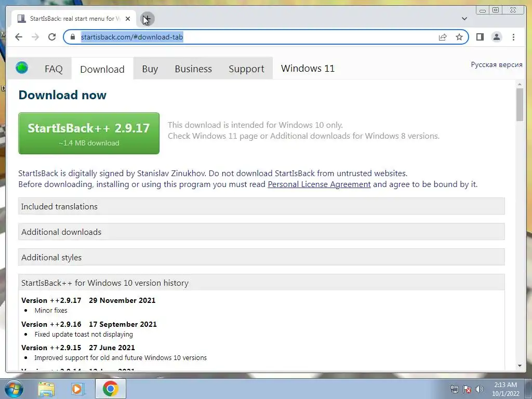The width and height of the screenshot is (532, 399).
Task: Expand Included translations section
Action: 261,206
